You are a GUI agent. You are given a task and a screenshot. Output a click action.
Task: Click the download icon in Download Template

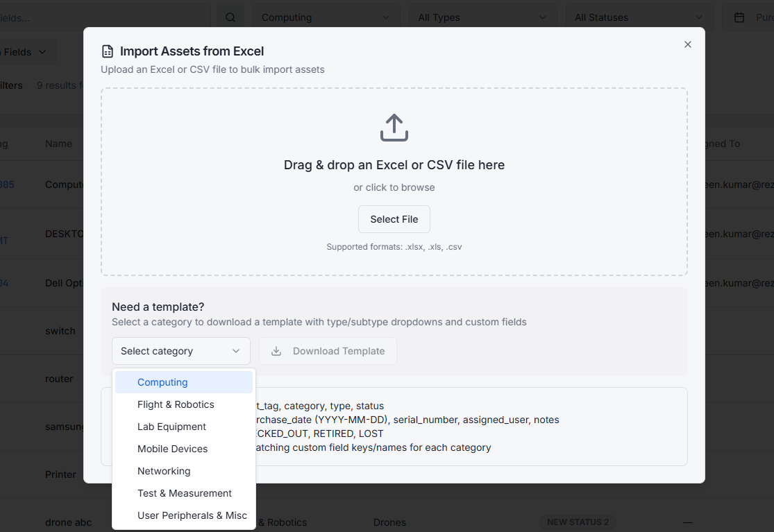(276, 351)
